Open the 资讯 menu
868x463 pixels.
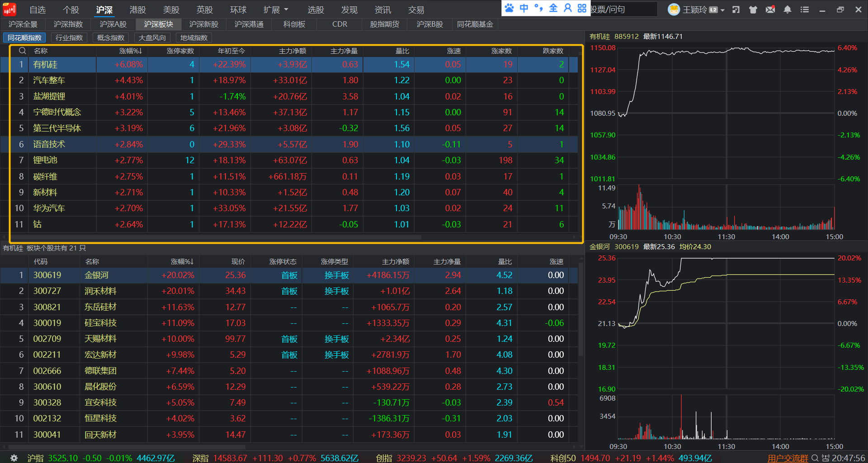(x=383, y=9)
